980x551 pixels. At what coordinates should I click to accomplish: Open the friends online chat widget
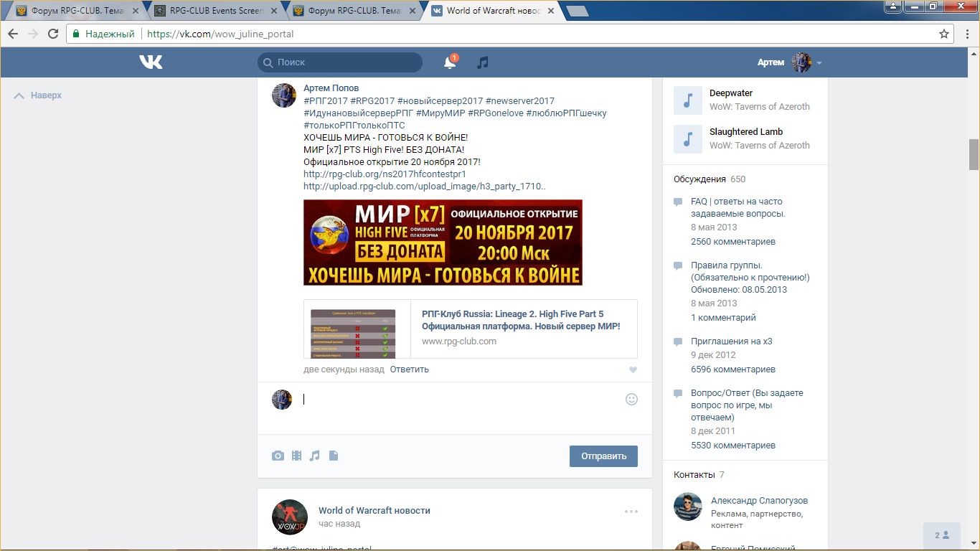point(942,535)
